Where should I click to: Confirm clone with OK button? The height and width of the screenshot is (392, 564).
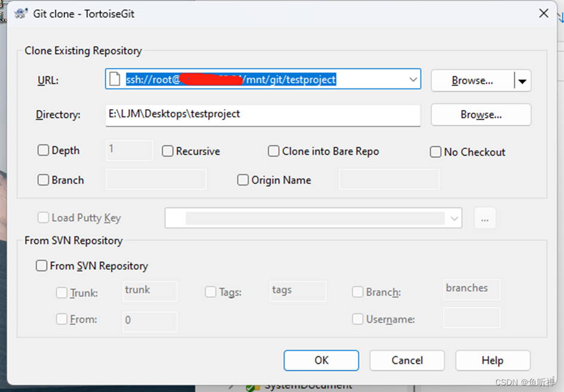321,360
